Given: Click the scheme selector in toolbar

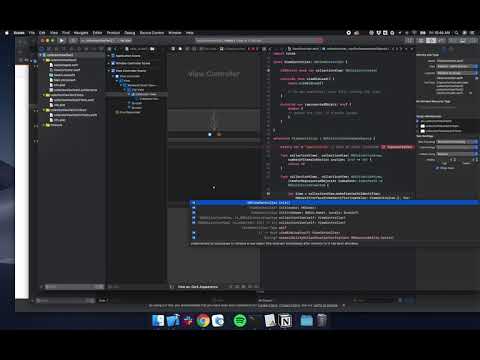Looking at the screenshot, I should [x=107, y=40].
